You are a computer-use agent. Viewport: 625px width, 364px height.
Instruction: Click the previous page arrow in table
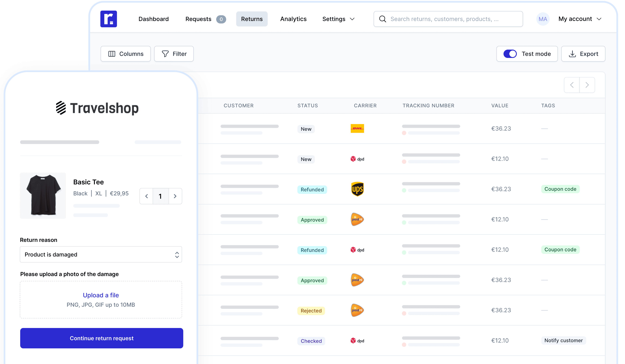[x=572, y=85]
